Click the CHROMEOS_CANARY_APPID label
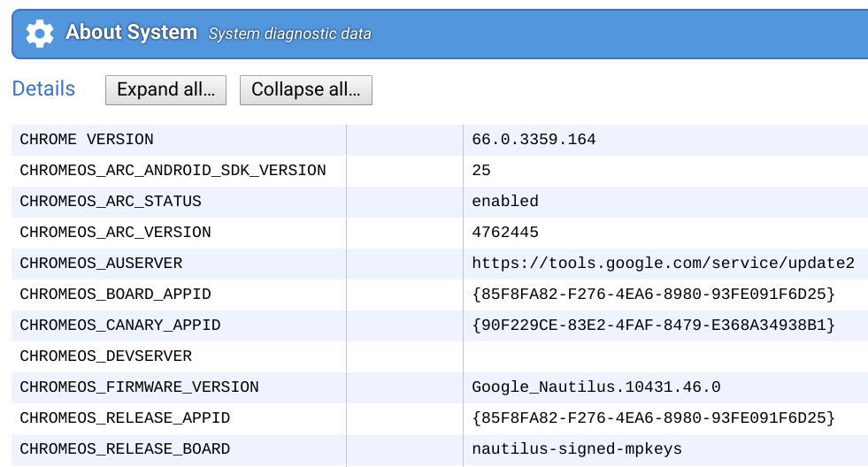868x467 pixels. coord(120,325)
